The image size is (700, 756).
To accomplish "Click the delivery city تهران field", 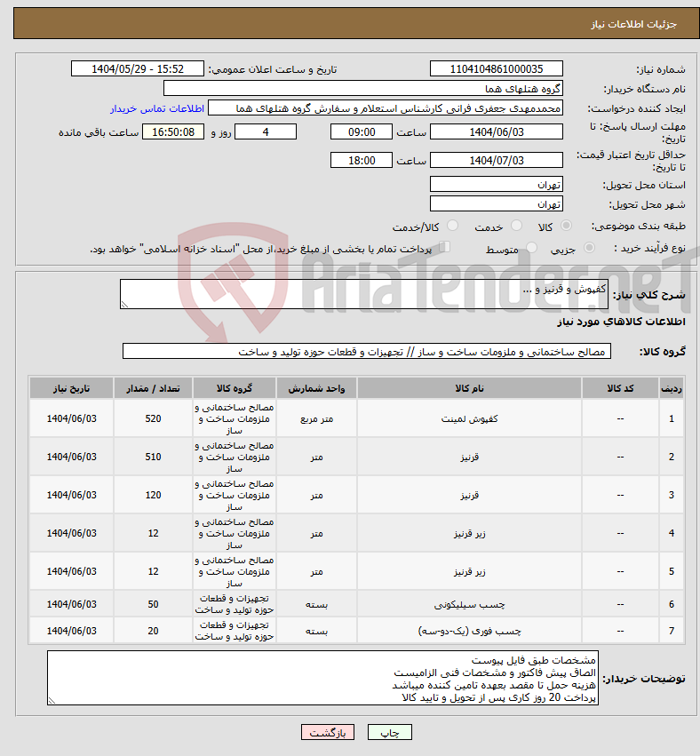I will 496,204.
